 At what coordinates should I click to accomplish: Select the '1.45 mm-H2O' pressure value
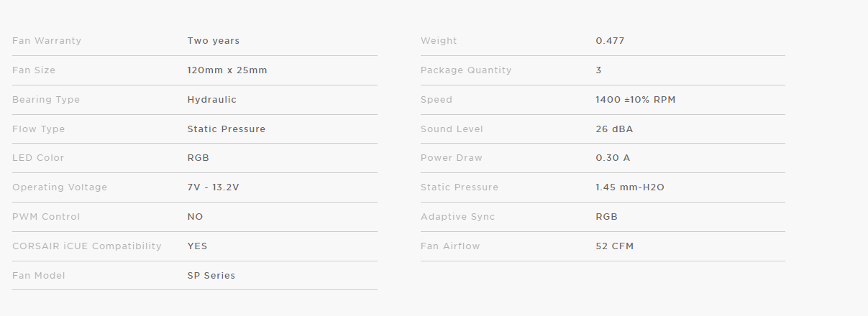[x=630, y=187]
